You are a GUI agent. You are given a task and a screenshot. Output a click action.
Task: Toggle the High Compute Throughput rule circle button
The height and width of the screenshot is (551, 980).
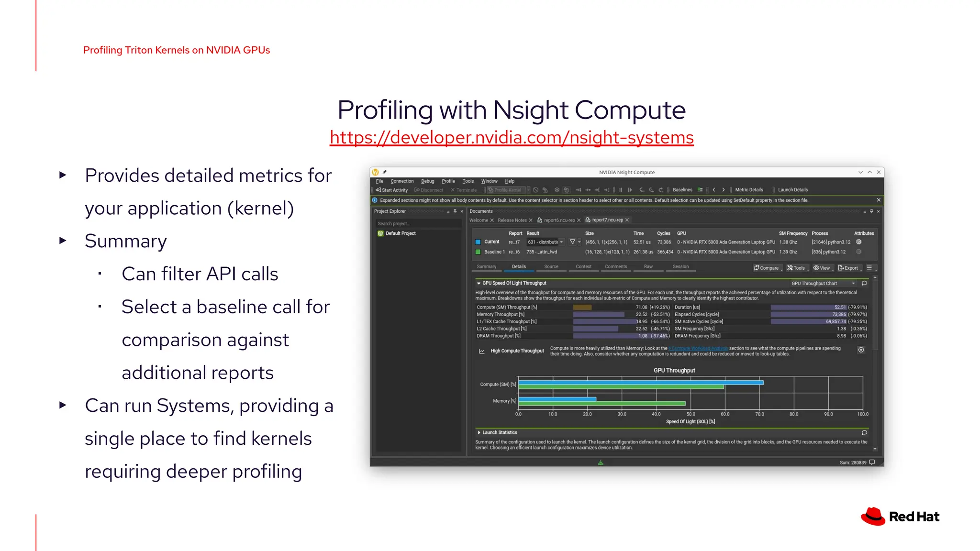pos(861,350)
